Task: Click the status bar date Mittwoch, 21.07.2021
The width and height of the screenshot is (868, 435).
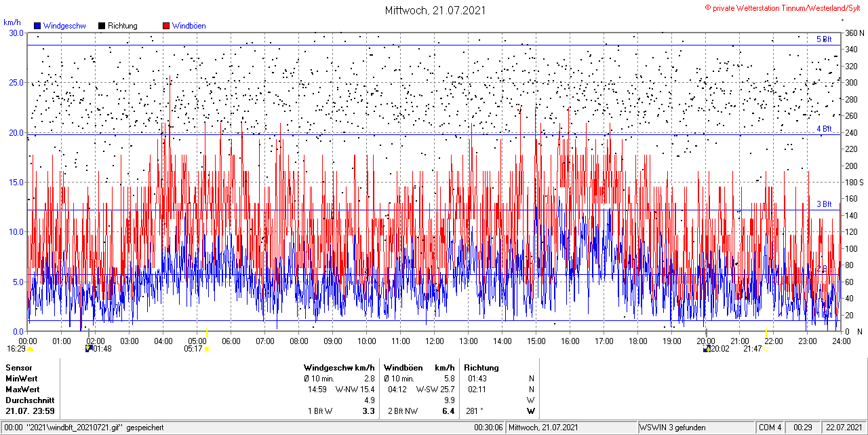Action: [544, 428]
